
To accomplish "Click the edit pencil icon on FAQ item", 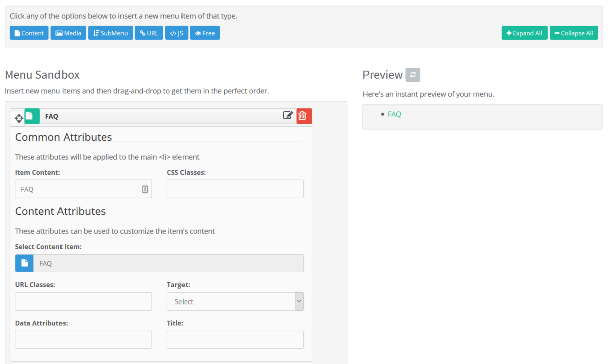I will (288, 116).
